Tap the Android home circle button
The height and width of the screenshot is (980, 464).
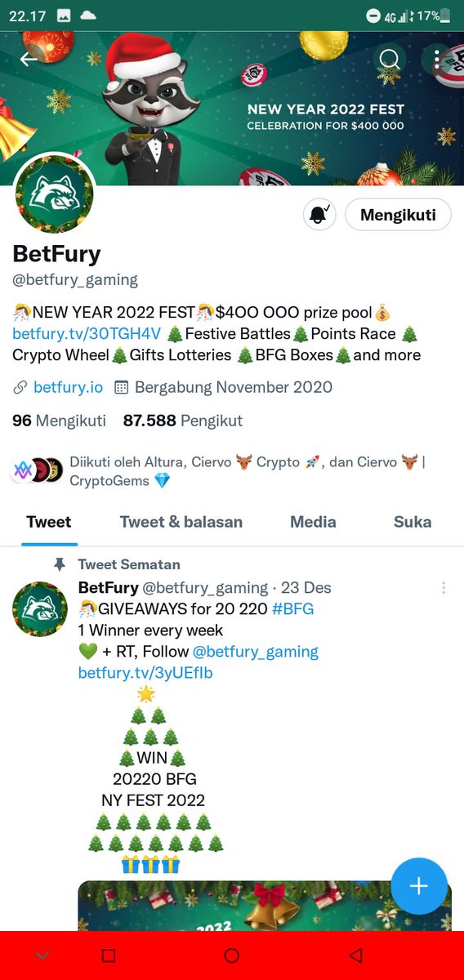(231, 955)
